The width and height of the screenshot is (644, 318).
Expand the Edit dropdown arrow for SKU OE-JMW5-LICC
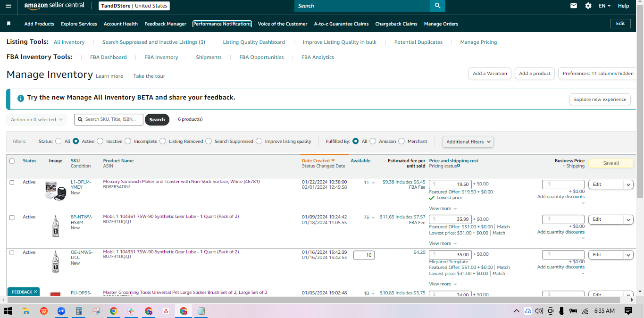pos(628,255)
